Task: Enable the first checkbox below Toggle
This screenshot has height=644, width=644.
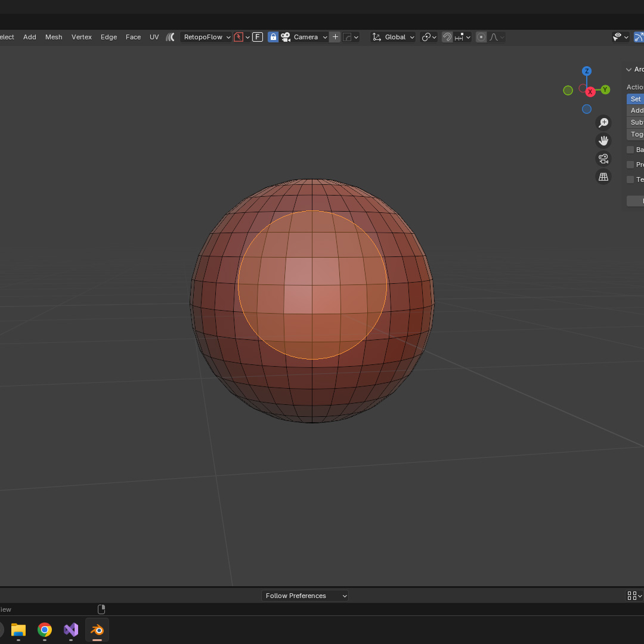Action: click(x=630, y=150)
